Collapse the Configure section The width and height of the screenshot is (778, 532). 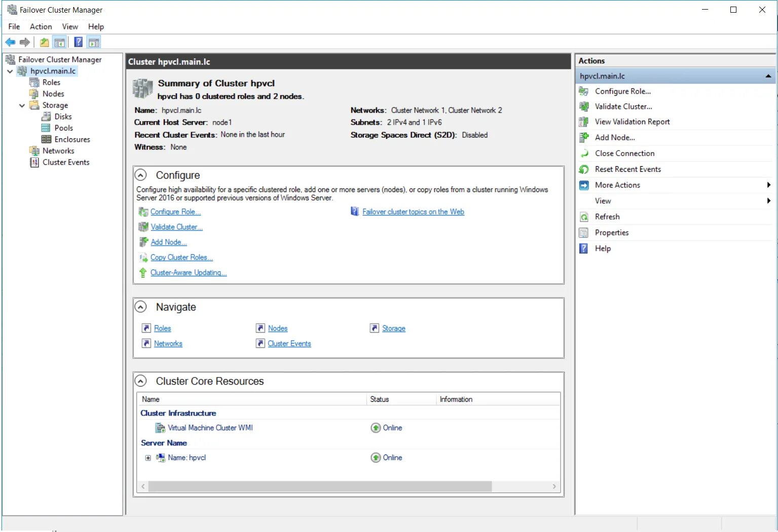click(x=141, y=175)
